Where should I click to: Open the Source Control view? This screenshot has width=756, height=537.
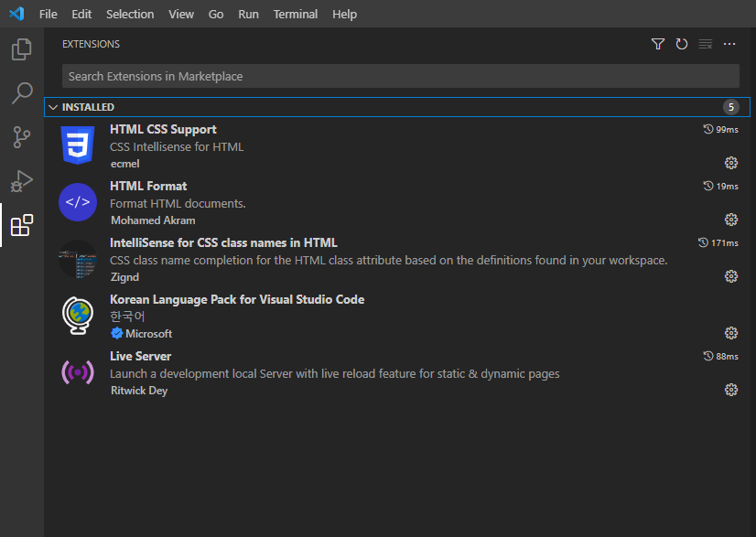pyautogui.click(x=22, y=137)
